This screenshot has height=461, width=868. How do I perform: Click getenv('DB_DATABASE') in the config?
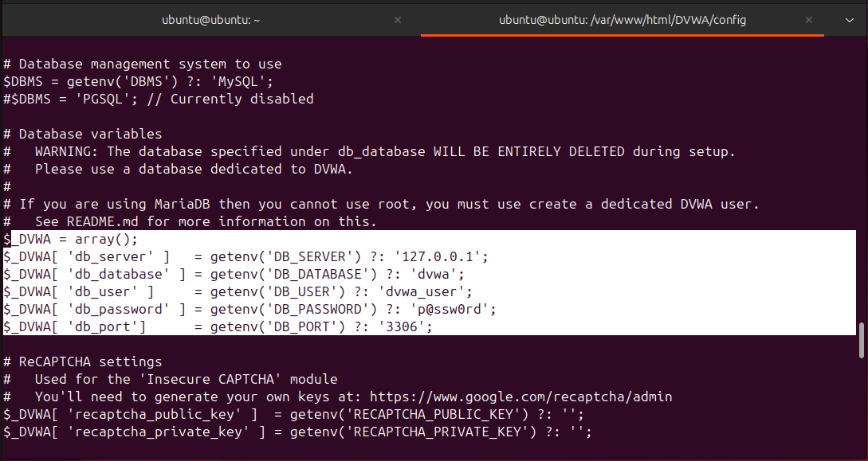(293, 275)
